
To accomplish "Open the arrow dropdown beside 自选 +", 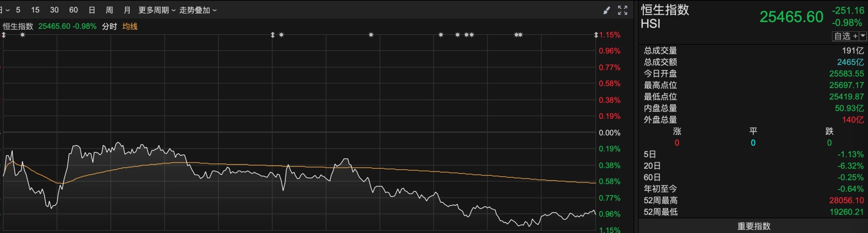I will point(863,36).
